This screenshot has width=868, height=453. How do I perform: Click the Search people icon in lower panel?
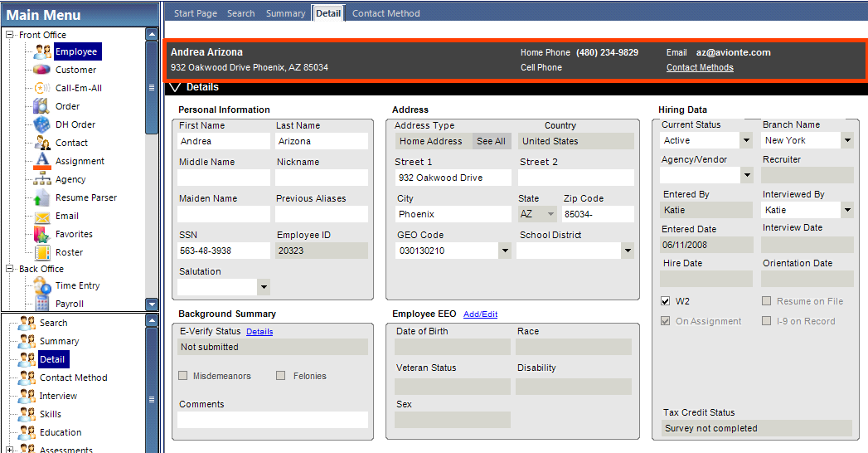click(x=27, y=323)
